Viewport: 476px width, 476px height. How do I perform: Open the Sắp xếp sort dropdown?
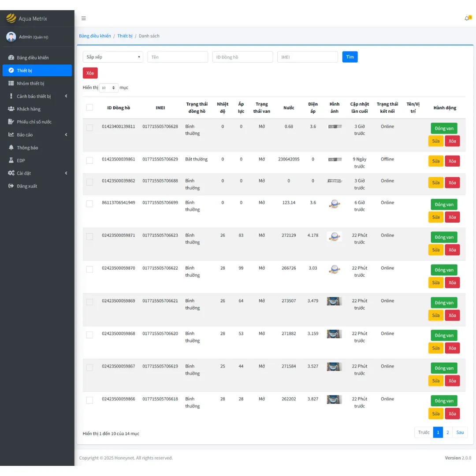click(x=113, y=57)
